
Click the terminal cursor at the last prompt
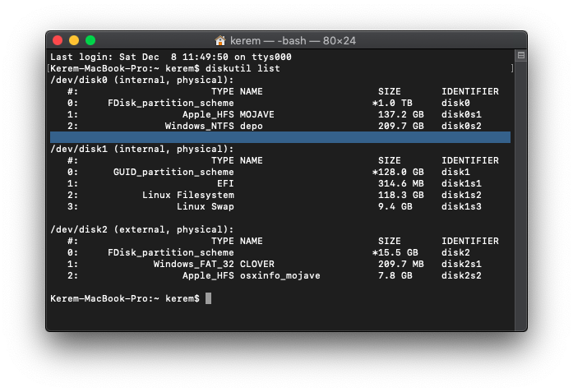click(208, 298)
